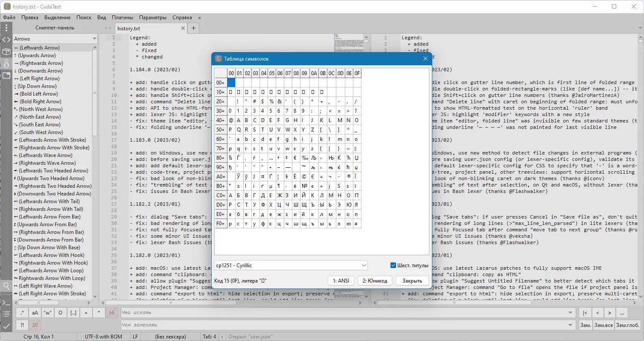Image resolution: width=644 pixels, height=341 pixels.
Task: Toggle the 'Hi' highlight-all option
Action: [112, 313]
